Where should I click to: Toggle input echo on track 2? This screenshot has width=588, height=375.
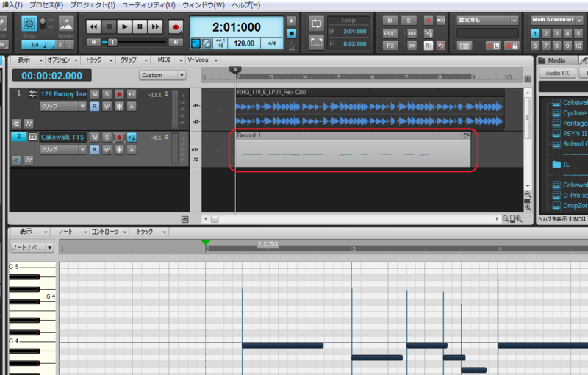(132, 137)
